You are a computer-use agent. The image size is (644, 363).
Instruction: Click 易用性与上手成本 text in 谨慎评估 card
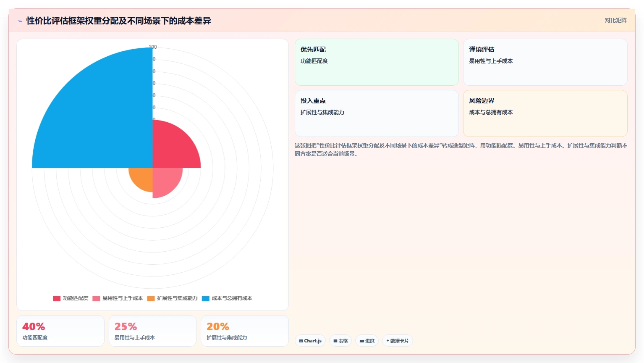[x=491, y=61]
